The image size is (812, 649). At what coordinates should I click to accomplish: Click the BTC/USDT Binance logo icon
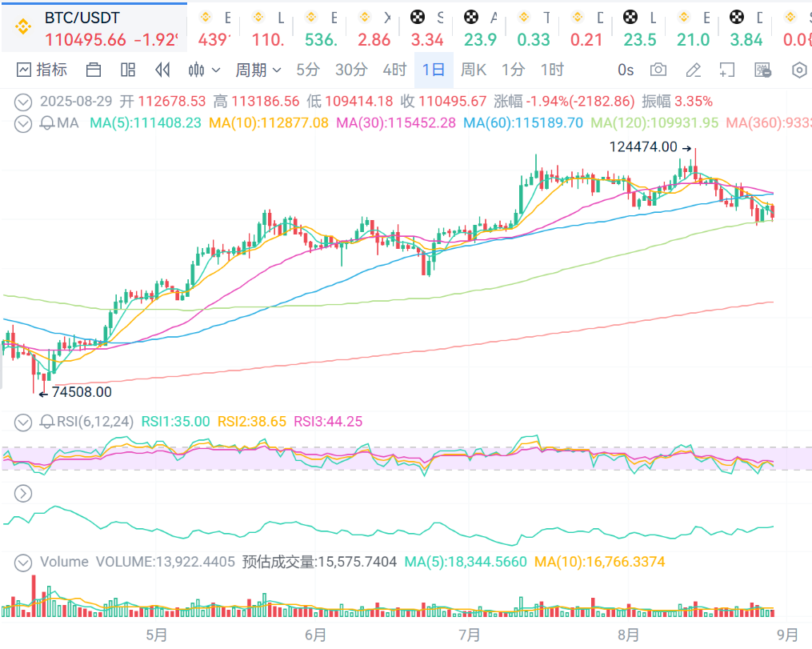tap(22, 26)
